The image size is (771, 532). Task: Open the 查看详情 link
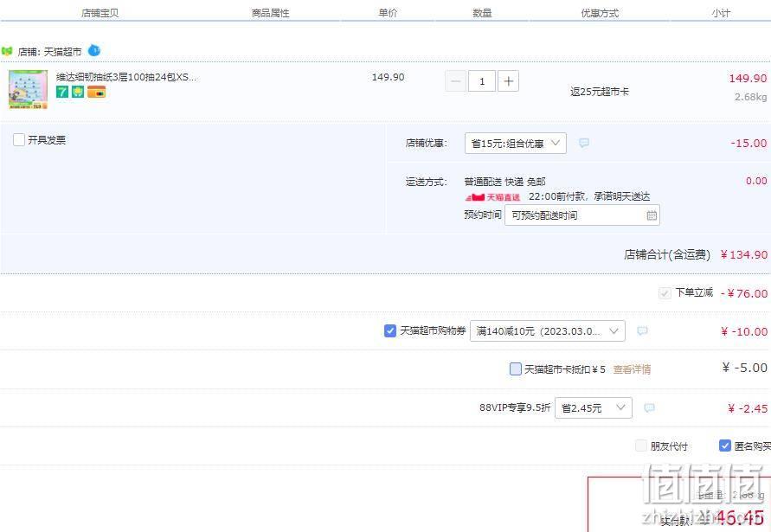(x=632, y=369)
